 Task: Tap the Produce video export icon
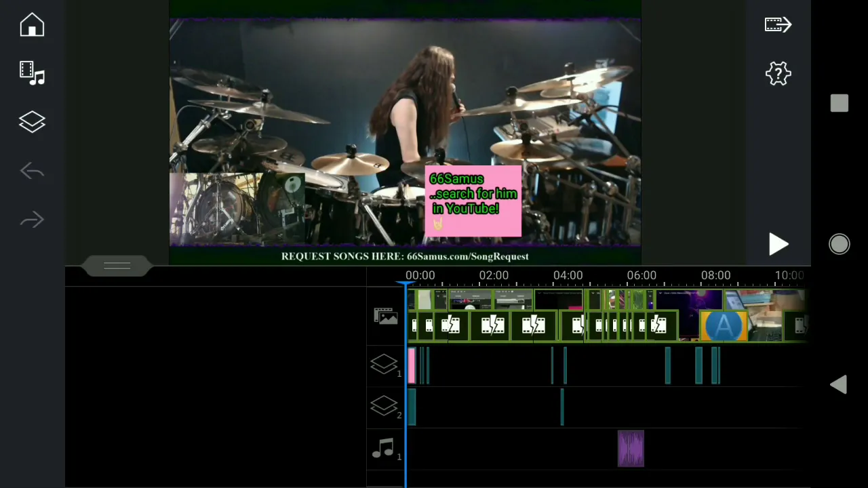click(x=778, y=25)
